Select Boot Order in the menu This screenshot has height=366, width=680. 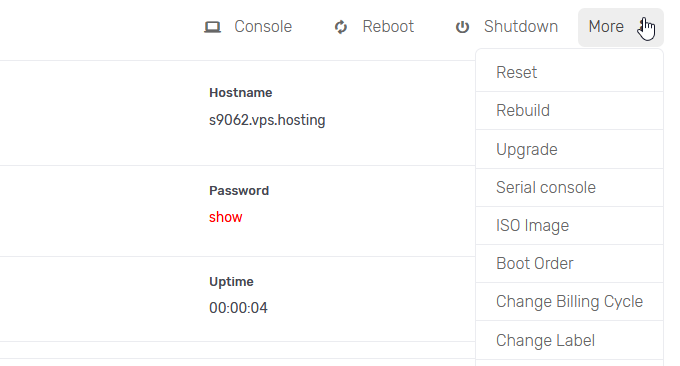click(569, 264)
